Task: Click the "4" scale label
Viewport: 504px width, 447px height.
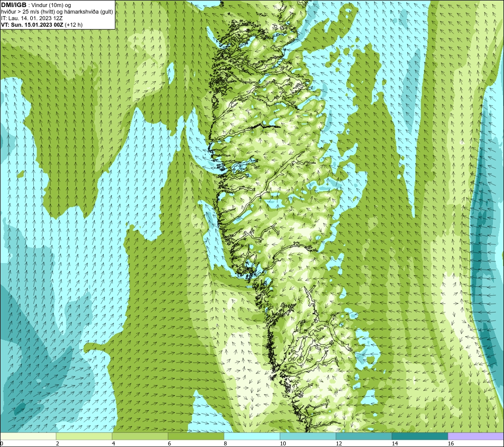Action: 113,443
